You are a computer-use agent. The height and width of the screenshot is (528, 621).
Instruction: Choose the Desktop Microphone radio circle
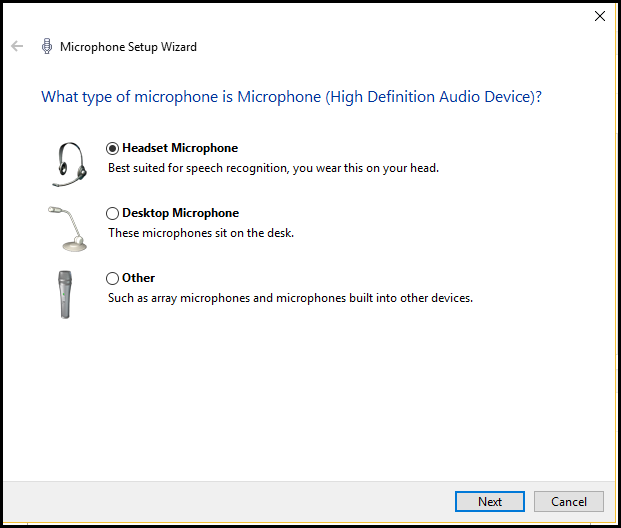pyautogui.click(x=112, y=213)
